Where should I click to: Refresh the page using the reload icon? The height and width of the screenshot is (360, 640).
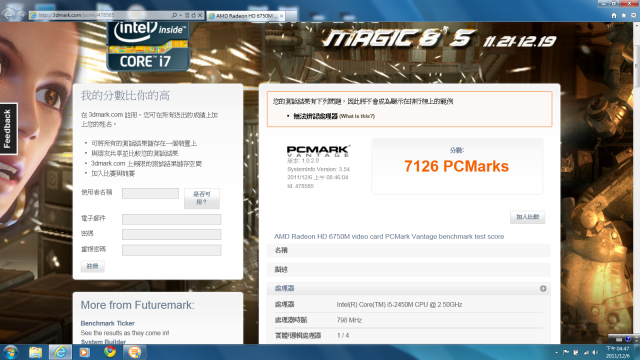(x=193, y=15)
